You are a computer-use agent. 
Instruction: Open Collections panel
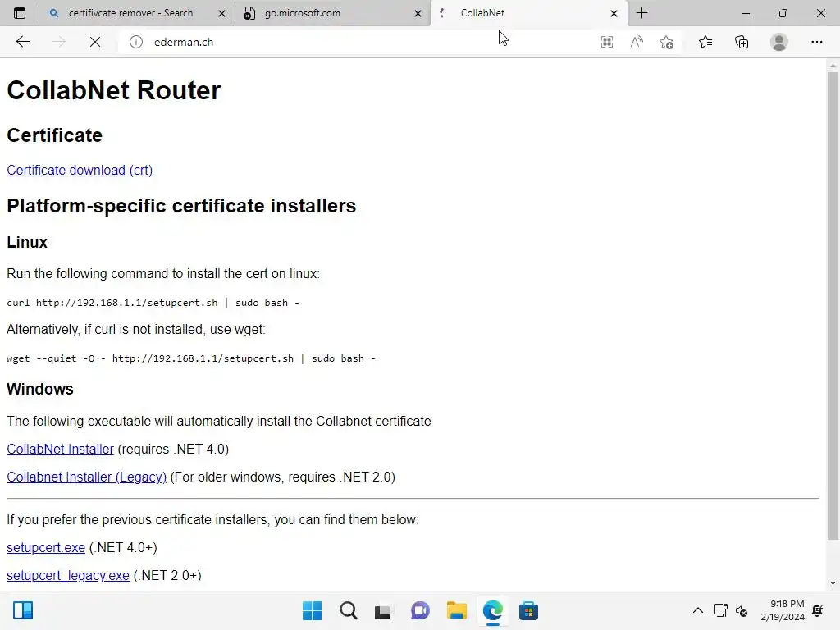pyautogui.click(x=742, y=42)
